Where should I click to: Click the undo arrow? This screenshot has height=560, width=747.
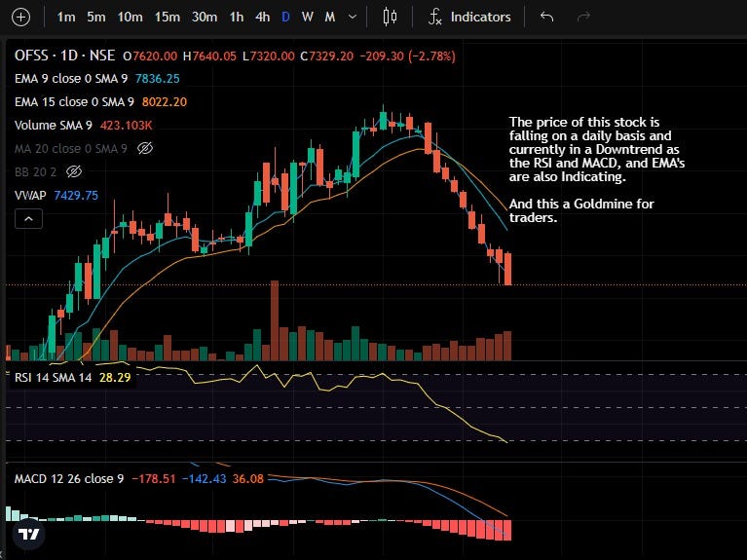[x=547, y=18]
